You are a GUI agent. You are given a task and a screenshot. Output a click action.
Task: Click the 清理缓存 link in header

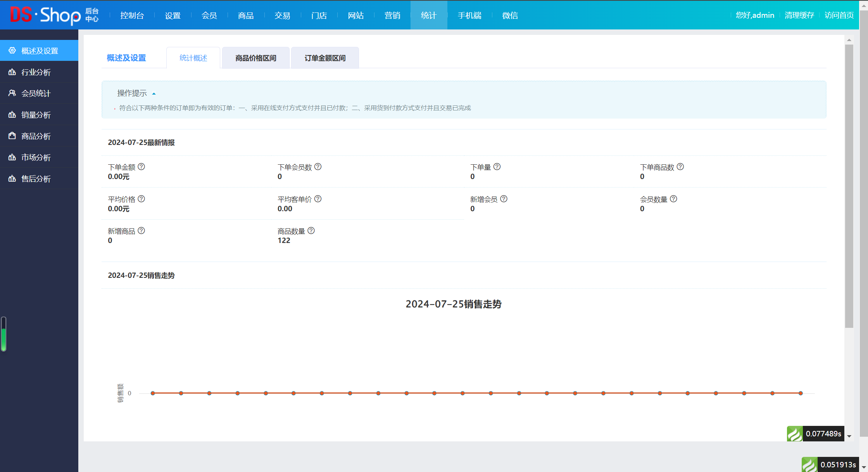click(x=799, y=15)
